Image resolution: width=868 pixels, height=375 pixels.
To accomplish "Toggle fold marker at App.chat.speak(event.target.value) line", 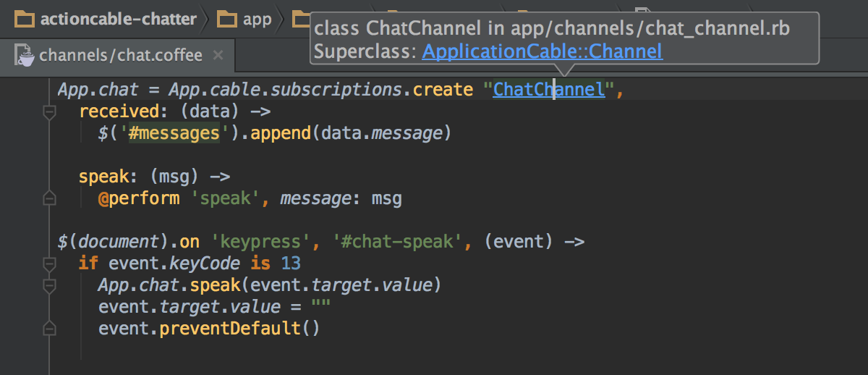I will pyautogui.click(x=49, y=285).
